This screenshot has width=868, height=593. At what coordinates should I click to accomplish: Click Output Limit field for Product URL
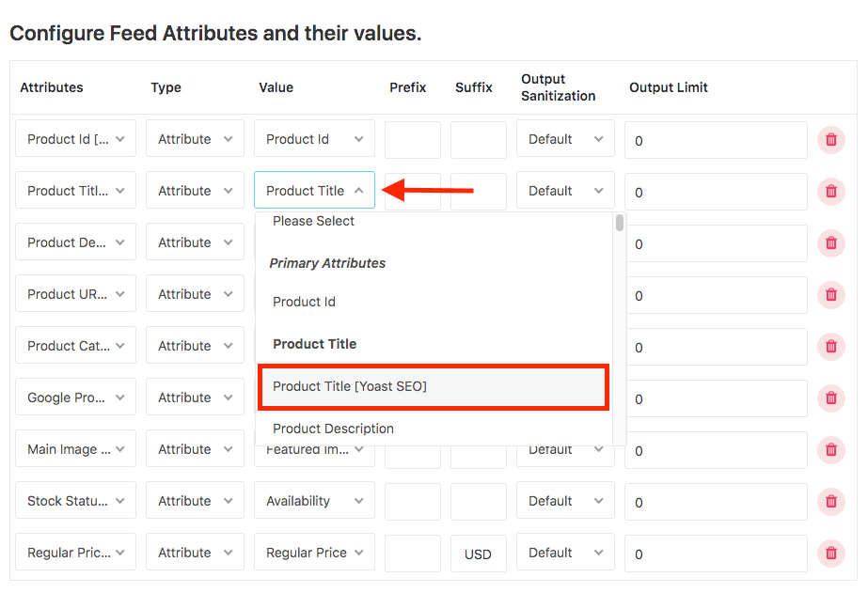tap(716, 295)
